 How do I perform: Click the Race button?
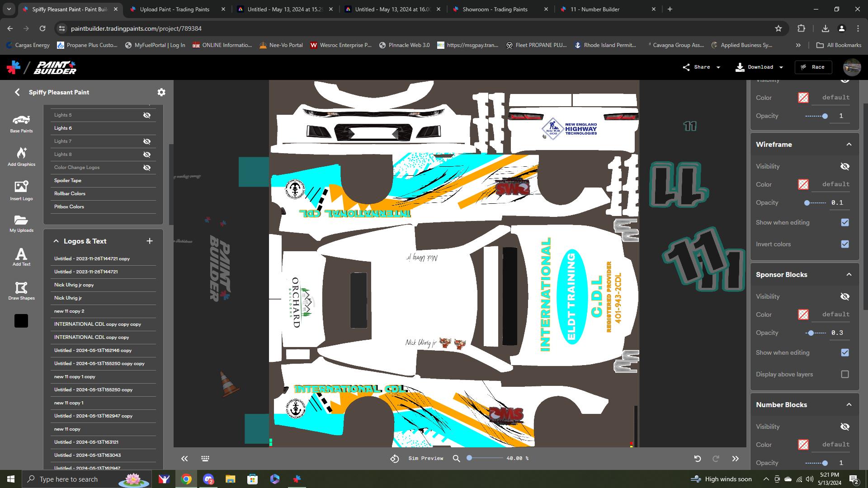pos(813,67)
